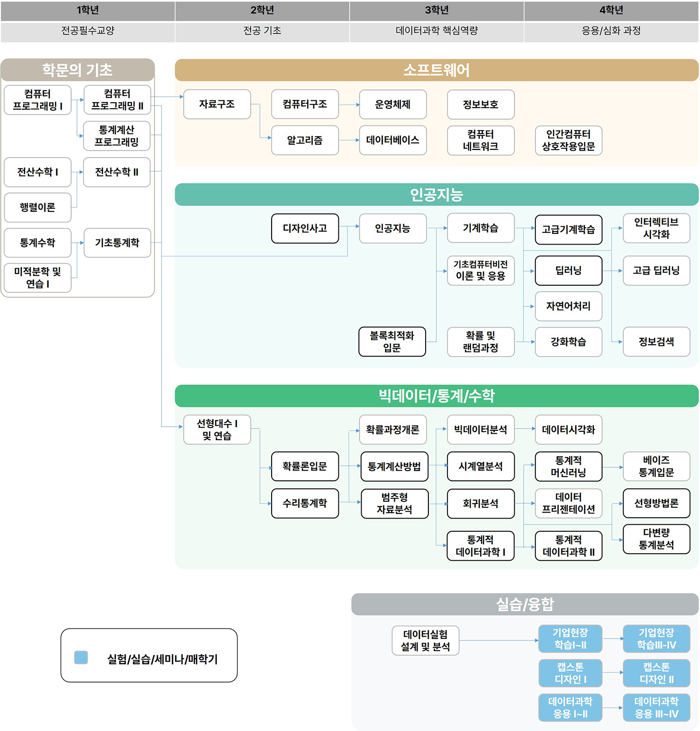Click the 데이터베이스 course box
Viewport: 700px width, 731px height.
coord(393,140)
